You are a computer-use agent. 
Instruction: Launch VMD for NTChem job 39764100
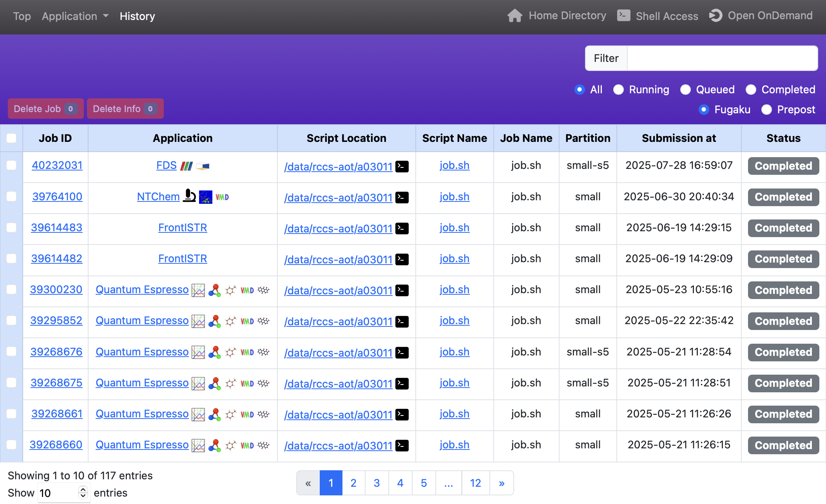[222, 197]
